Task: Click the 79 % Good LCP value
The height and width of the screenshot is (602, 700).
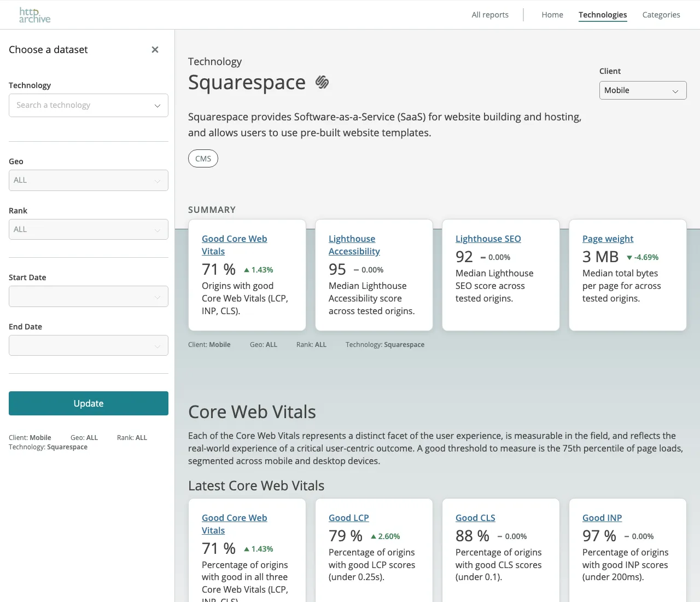Action: click(346, 536)
